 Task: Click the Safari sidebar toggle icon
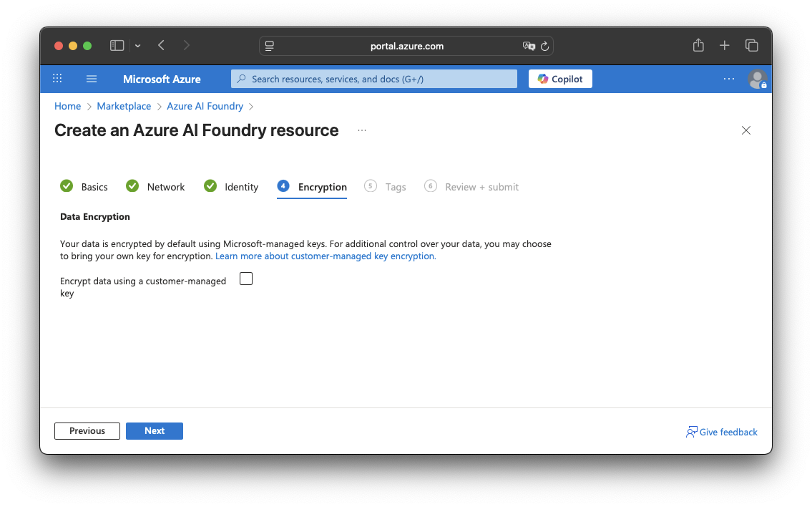pos(117,46)
